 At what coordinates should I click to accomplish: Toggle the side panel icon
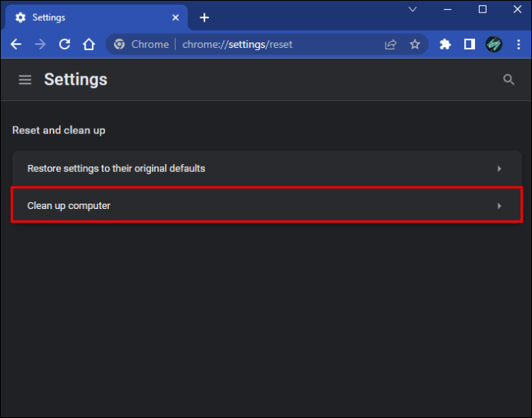coord(470,44)
